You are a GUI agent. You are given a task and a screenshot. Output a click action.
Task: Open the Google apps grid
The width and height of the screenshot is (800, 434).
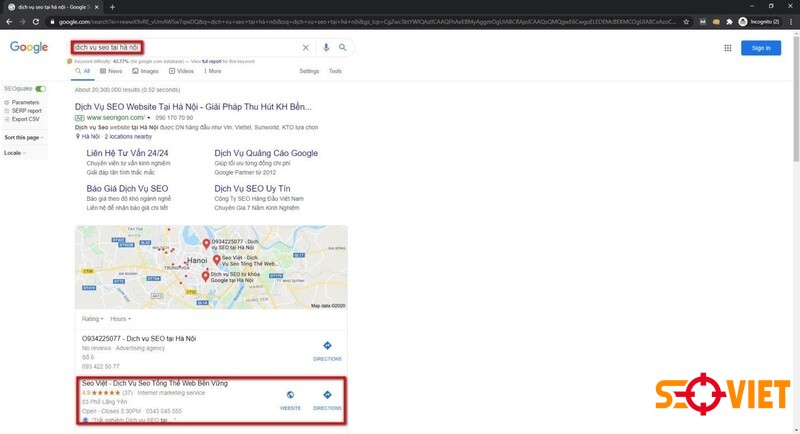tap(728, 48)
